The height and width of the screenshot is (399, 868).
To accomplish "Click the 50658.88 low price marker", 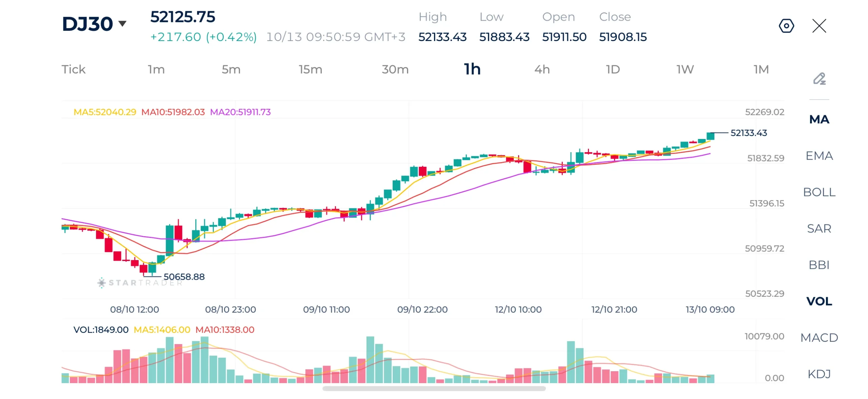I will tap(184, 277).
